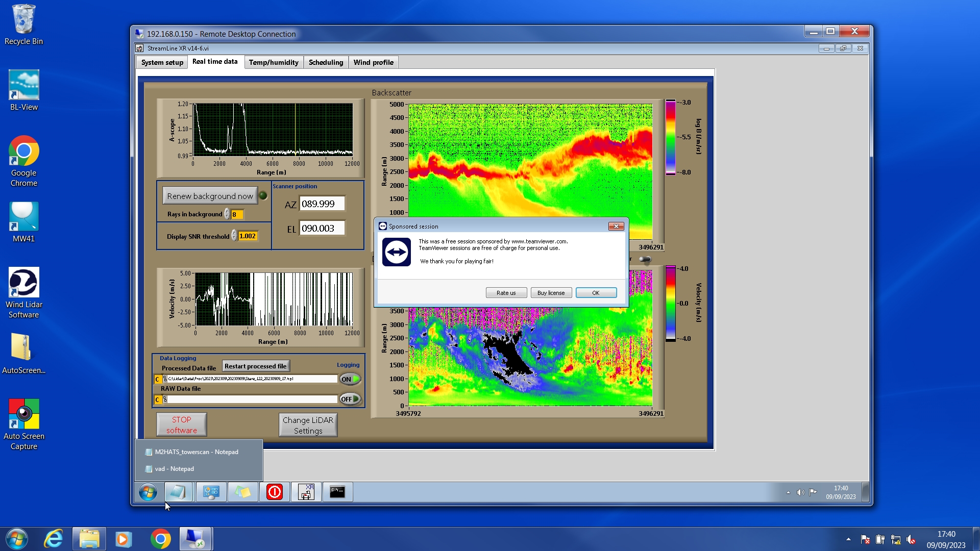This screenshot has height=551, width=980.
Task: Open the Scheduling tab
Action: [x=326, y=62]
